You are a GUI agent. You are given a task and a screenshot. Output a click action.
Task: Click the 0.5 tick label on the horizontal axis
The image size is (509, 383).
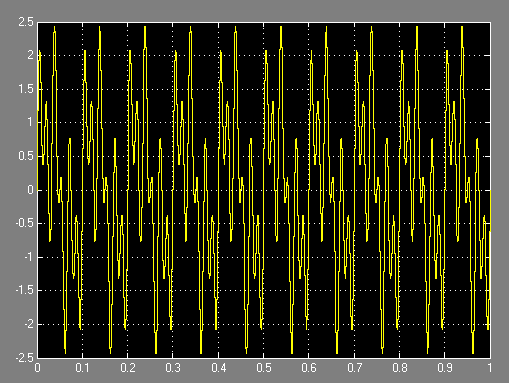pos(263,368)
